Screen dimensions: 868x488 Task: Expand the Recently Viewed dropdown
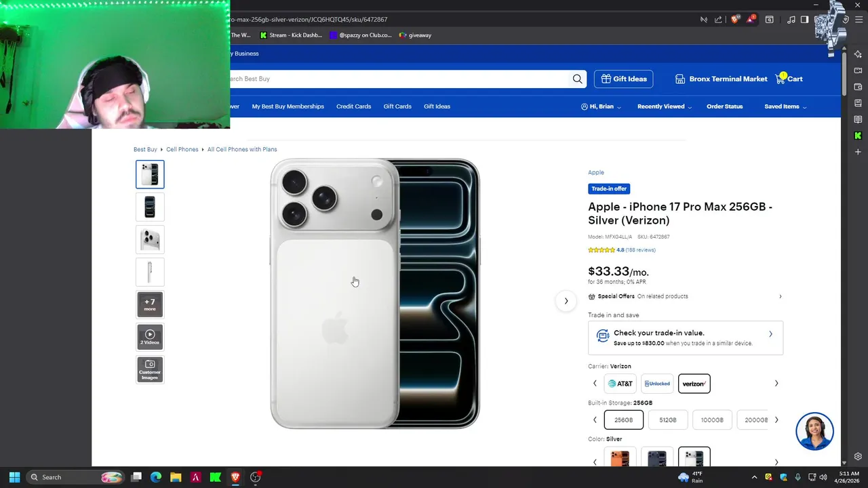click(x=665, y=106)
